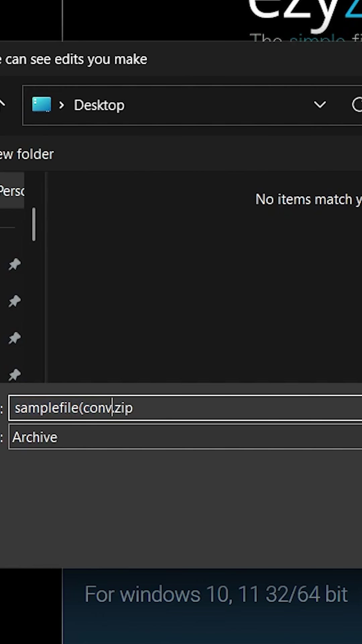This screenshot has height=644, width=362.
Task: Open the address bar history dropdown arrow
Action: coord(320,105)
